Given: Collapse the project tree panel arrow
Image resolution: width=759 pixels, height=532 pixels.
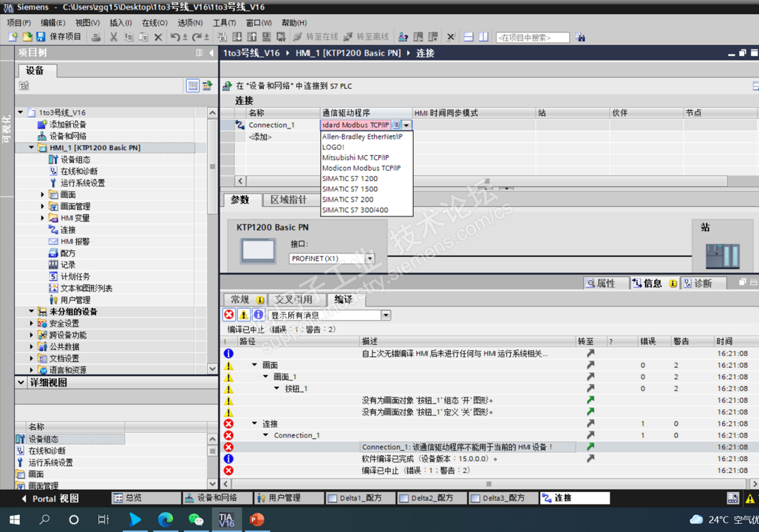Looking at the screenshot, I should (211, 52).
